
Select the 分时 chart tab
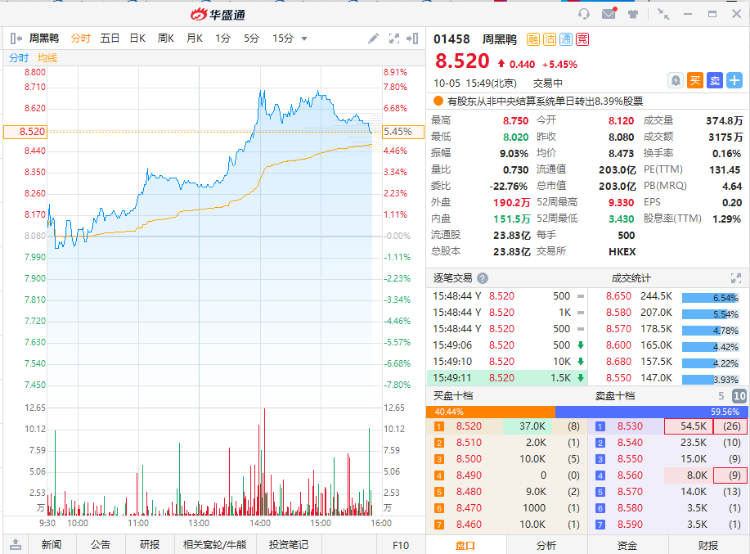pos(80,38)
